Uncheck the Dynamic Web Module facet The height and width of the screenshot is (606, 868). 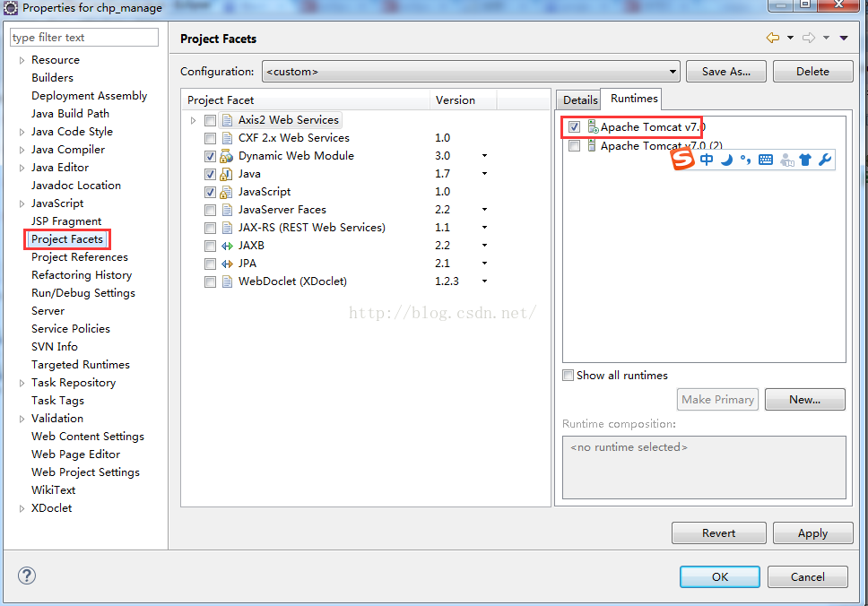tap(210, 156)
